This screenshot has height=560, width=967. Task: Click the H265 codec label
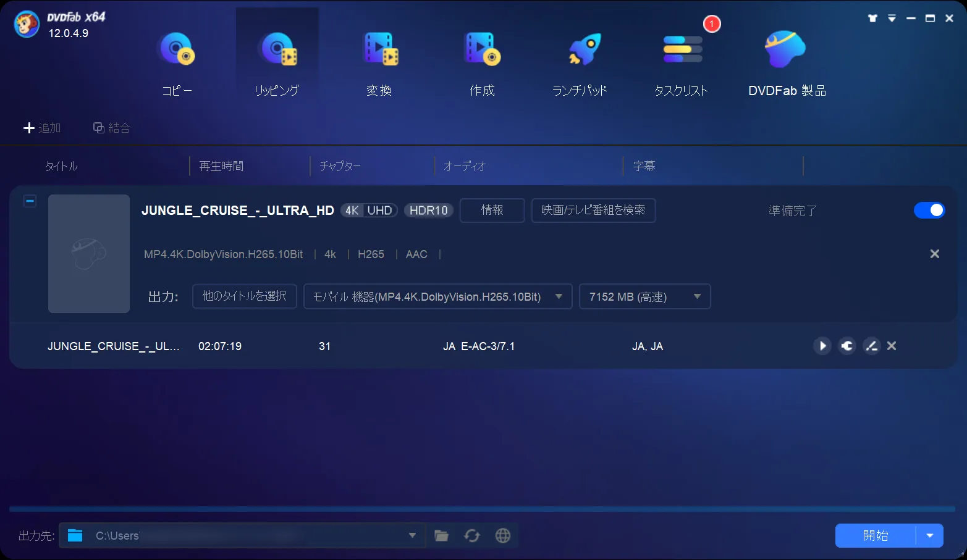[x=371, y=254]
